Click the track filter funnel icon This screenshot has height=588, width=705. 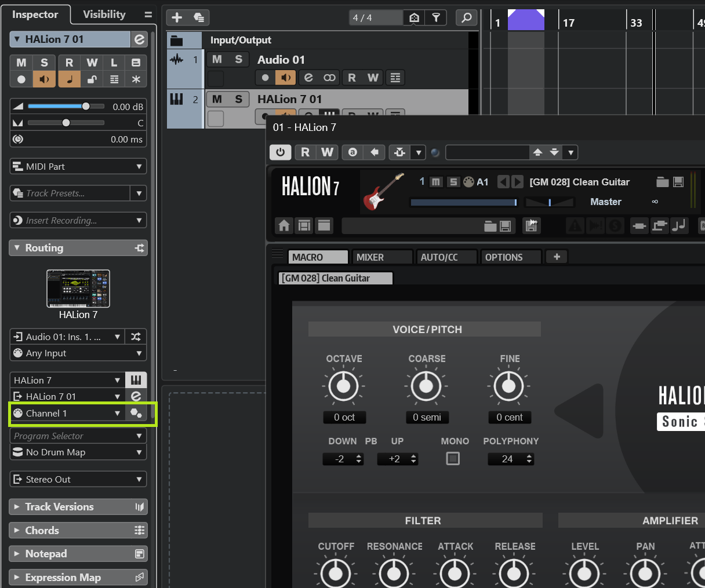click(435, 17)
